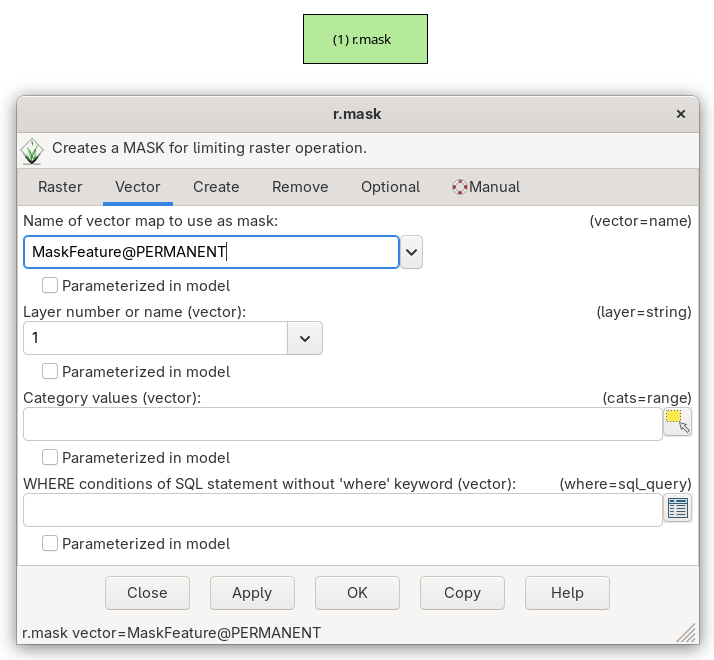Click the lifebuoy Manual icon

(460, 187)
